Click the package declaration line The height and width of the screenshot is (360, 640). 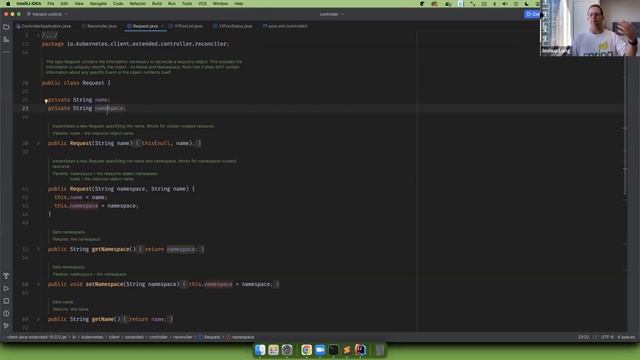tap(135, 44)
